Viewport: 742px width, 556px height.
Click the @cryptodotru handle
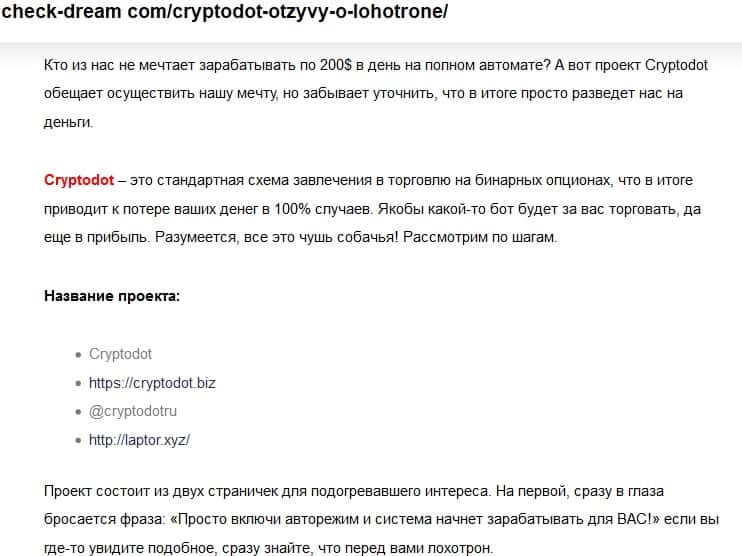click(133, 411)
